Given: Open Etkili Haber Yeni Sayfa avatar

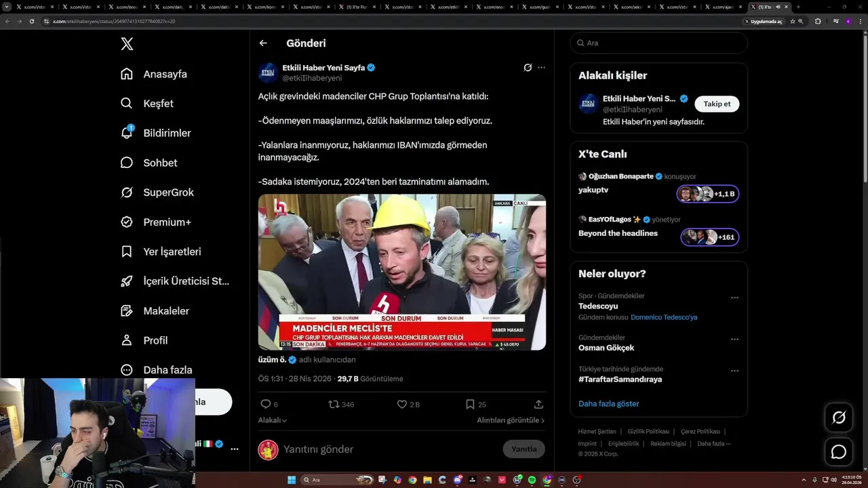Looking at the screenshot, I should 268,73.
